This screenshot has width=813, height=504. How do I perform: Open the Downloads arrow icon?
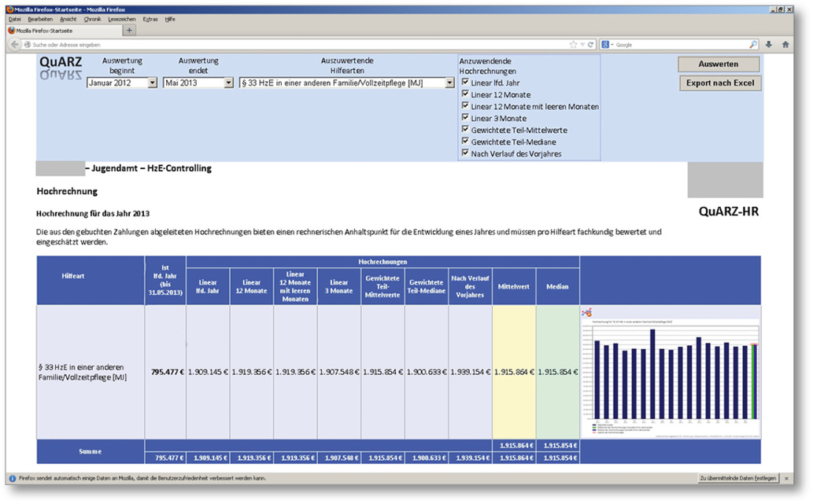[x=769, y=45]
